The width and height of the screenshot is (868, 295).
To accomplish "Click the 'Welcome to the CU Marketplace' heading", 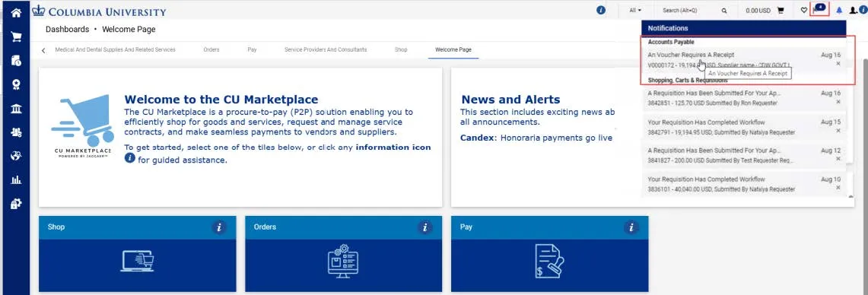I will click(x=221, y=100).
